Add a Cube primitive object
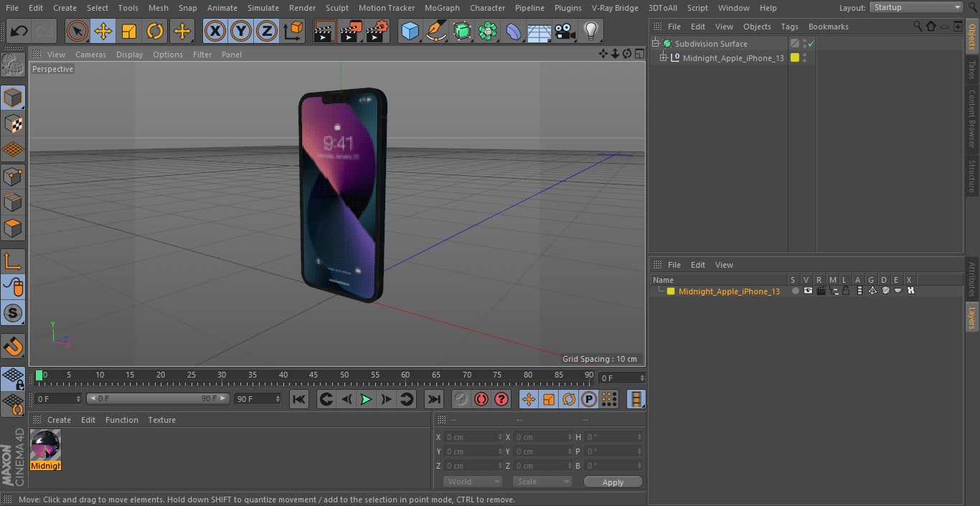 click(410, 31)
